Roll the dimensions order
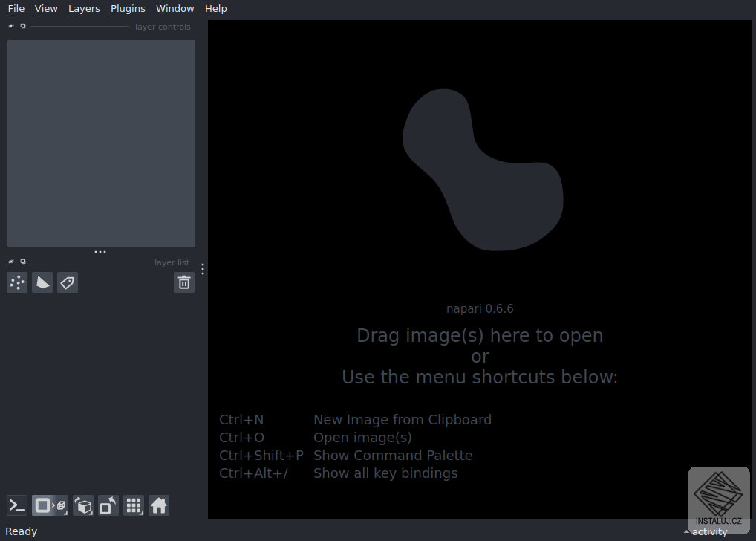This screenshot has height=541, width=756. pos(83,506)
